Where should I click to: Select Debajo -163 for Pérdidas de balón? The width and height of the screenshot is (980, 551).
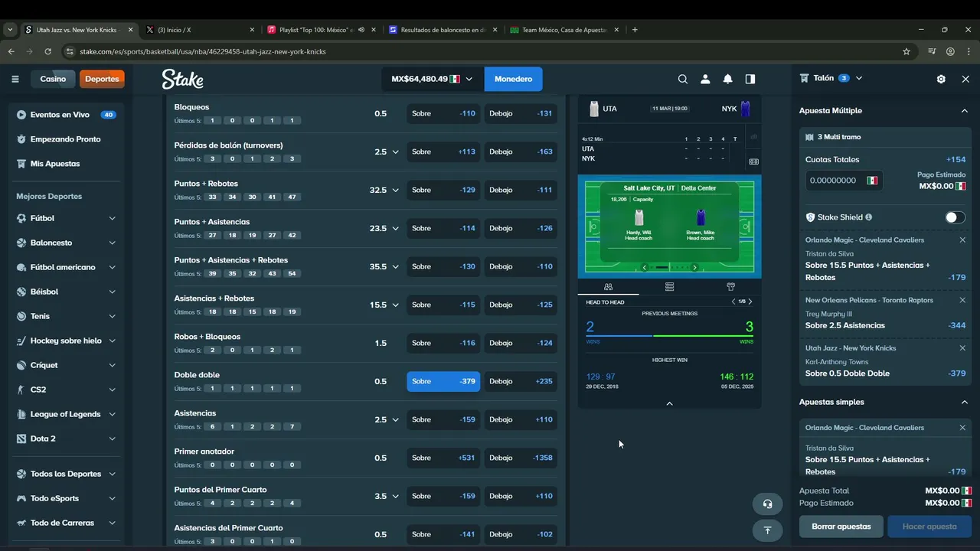(521, 152)
